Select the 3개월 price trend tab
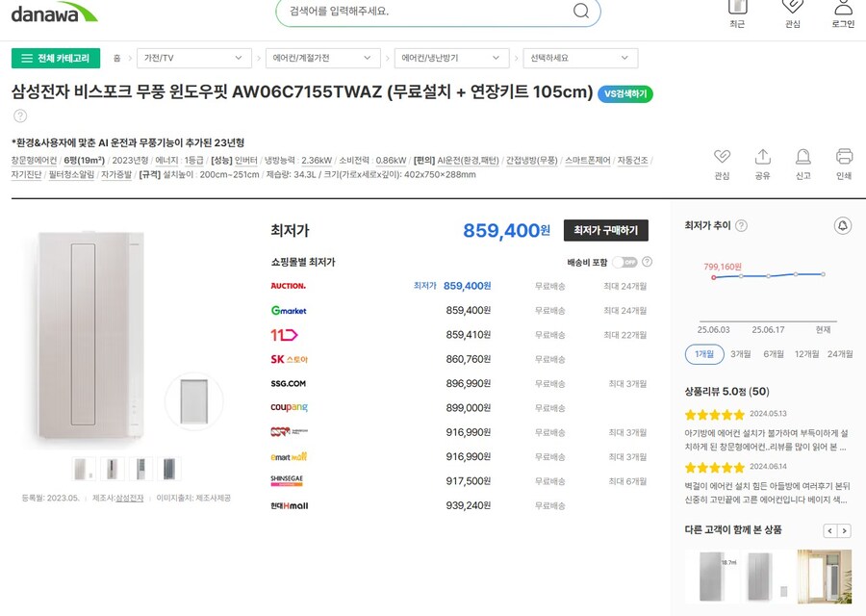The height and width of the screenshot is (616, 866). click(741, 354)
